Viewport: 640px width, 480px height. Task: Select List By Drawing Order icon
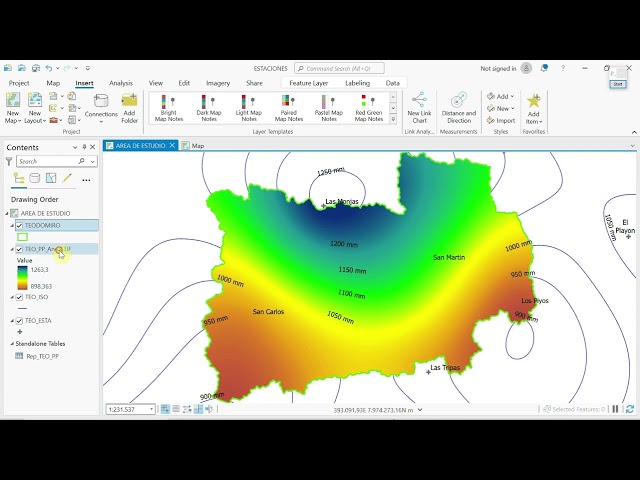pyautogui.click(x=19, y=178)
